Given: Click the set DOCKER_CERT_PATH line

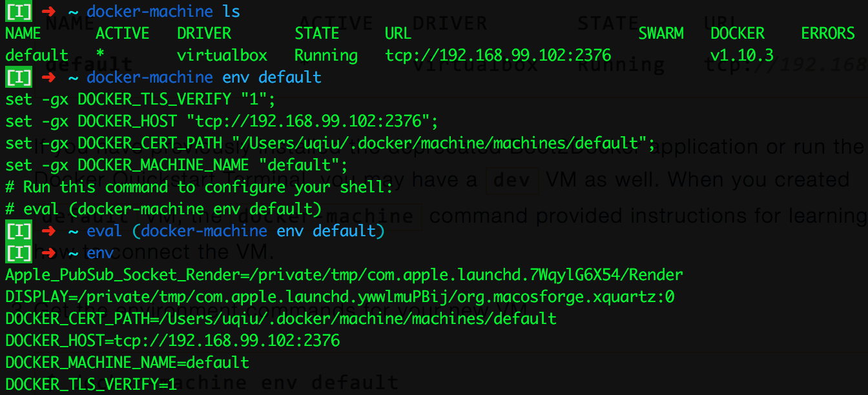Looking at the screenshot, I should click(x=330, y=143).
